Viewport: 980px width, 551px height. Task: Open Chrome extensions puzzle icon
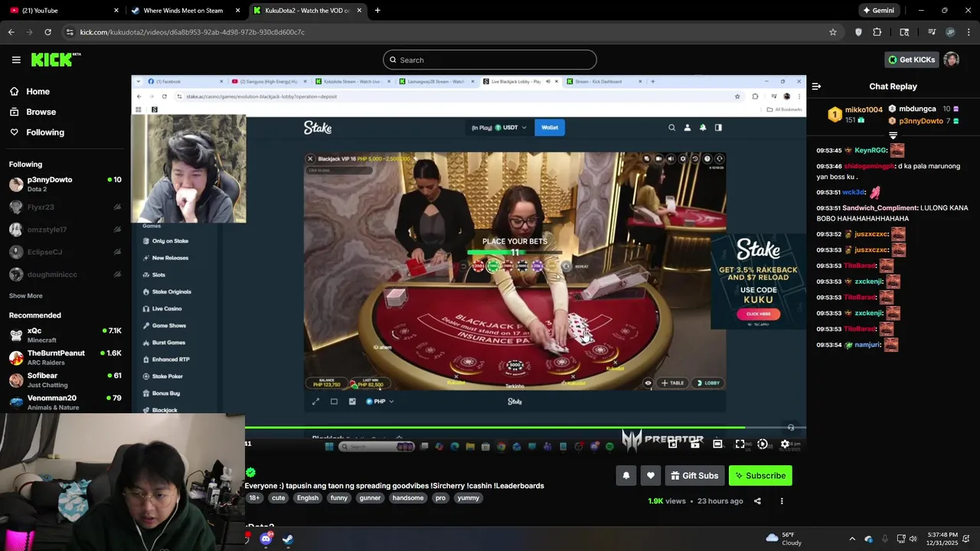click(877, 32)
